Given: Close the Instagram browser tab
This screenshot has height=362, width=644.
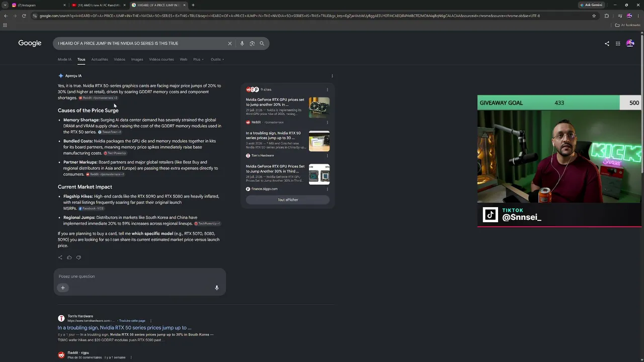Looking at the screenshot, I should pos(64,5).
